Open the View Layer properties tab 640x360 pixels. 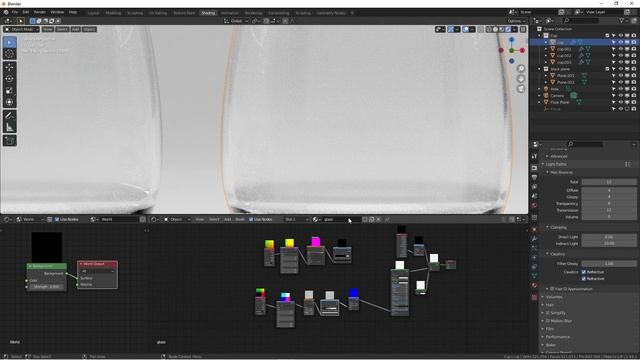point(534,187)
